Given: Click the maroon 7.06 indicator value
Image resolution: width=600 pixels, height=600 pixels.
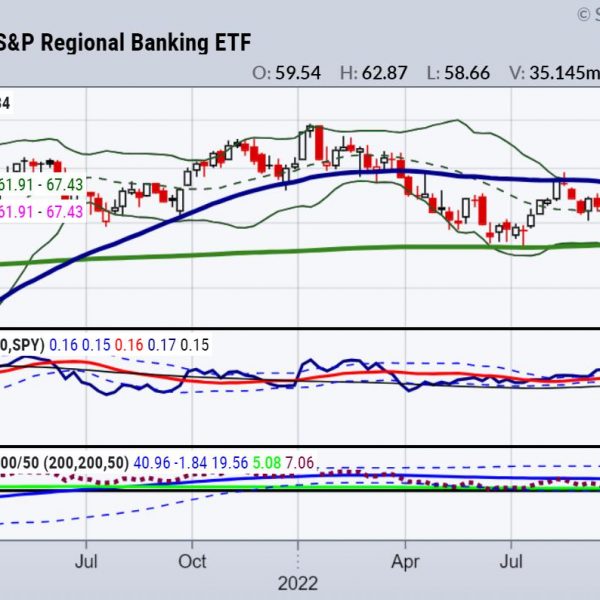Looking at the screenshot, I should pyautogui.click(x=300, y=463).
